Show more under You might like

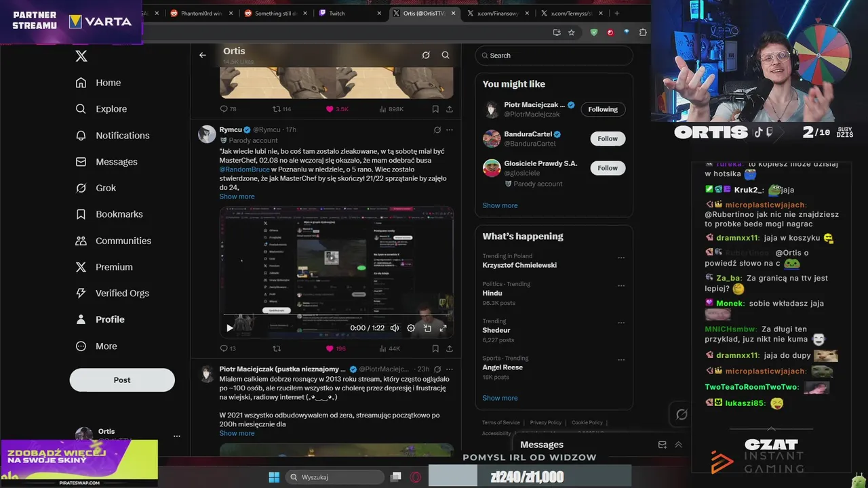500,205
